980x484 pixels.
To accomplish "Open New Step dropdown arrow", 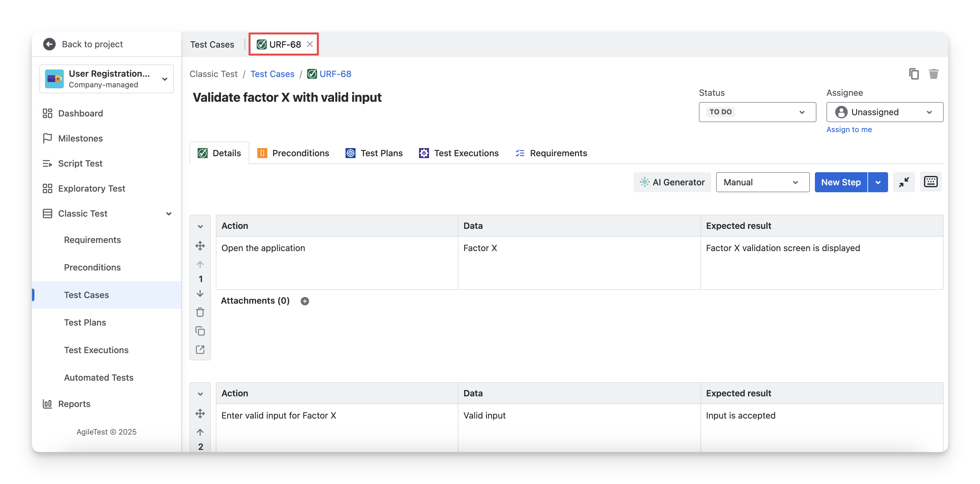I will (878, 183).
